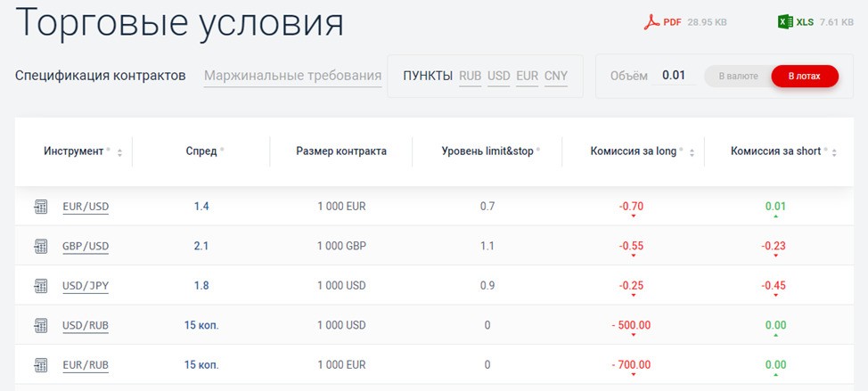Choose RUB as display currency
The width and height of the screenshot is (868, 391).
470,77
